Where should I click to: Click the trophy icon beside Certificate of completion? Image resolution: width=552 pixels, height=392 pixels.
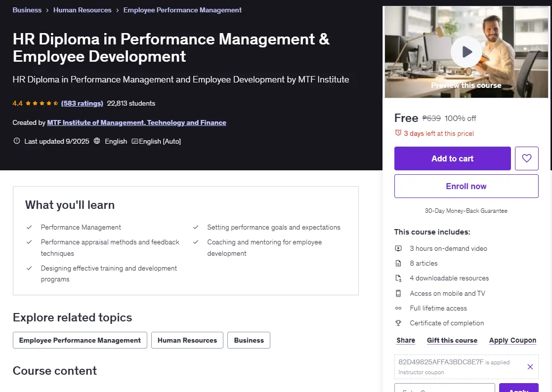[398, 323]
